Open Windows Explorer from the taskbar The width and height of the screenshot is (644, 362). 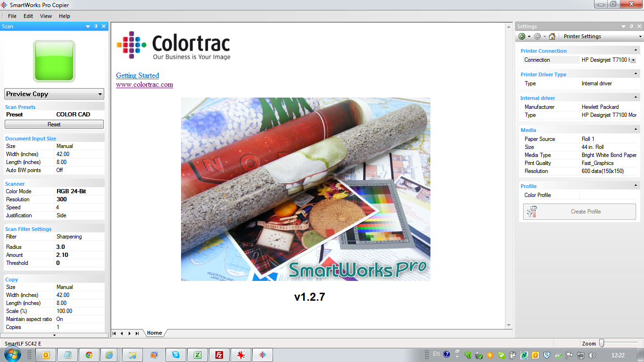pos(132,355)
